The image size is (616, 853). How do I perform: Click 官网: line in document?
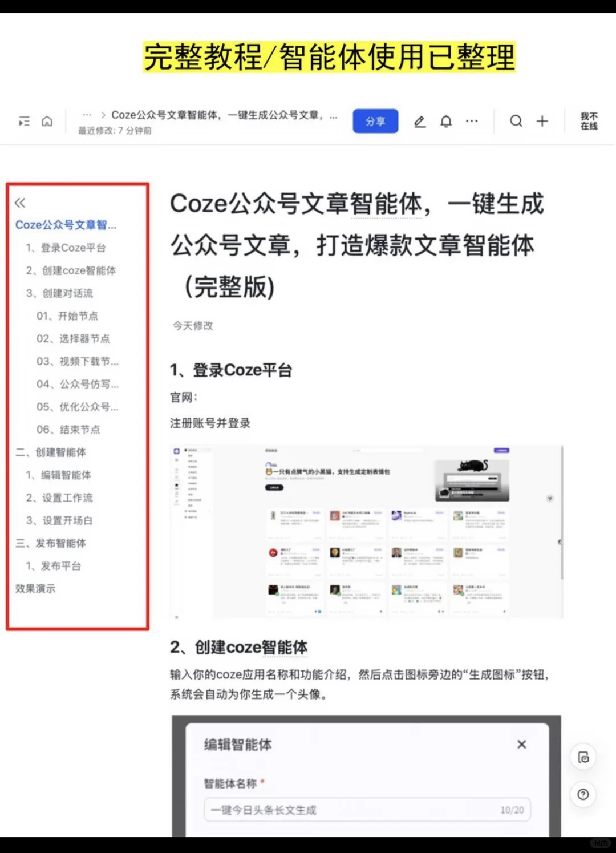click(x=184, y=398)
